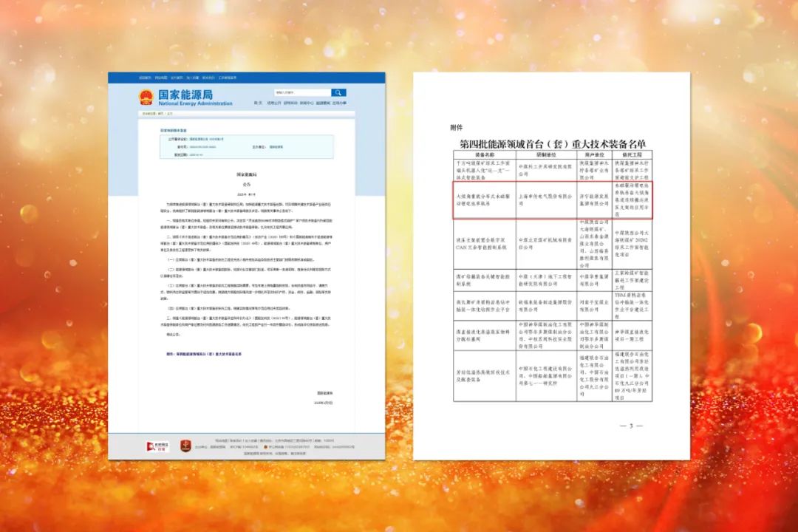Open the 在线办事 navigation menu item
This screenshot has width=798, height=532.
pos(339,103)
